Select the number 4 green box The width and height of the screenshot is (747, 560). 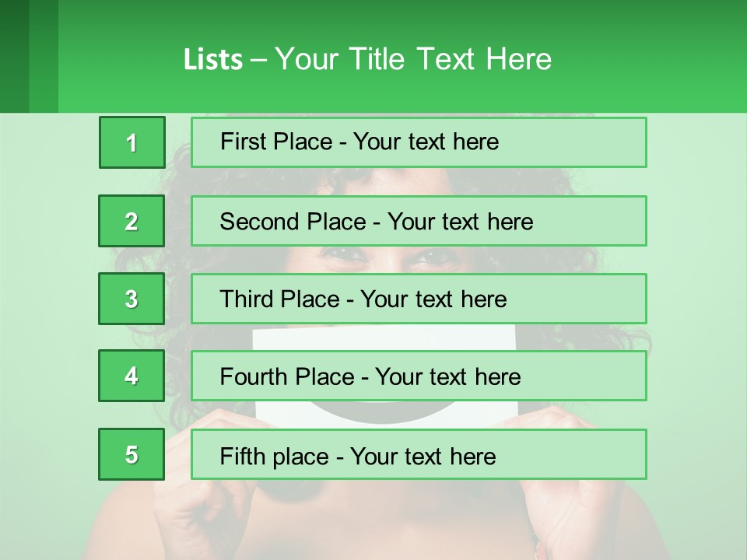tap(132, 376)
